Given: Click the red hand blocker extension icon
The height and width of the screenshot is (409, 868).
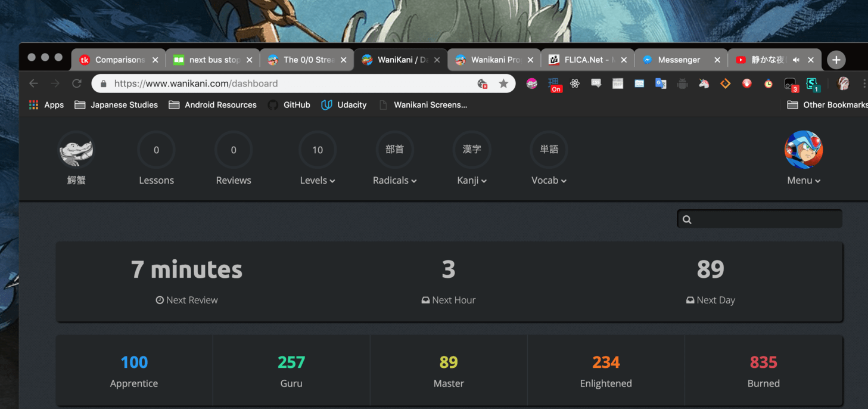Looking at the screenshot, I should coord(746,83).
